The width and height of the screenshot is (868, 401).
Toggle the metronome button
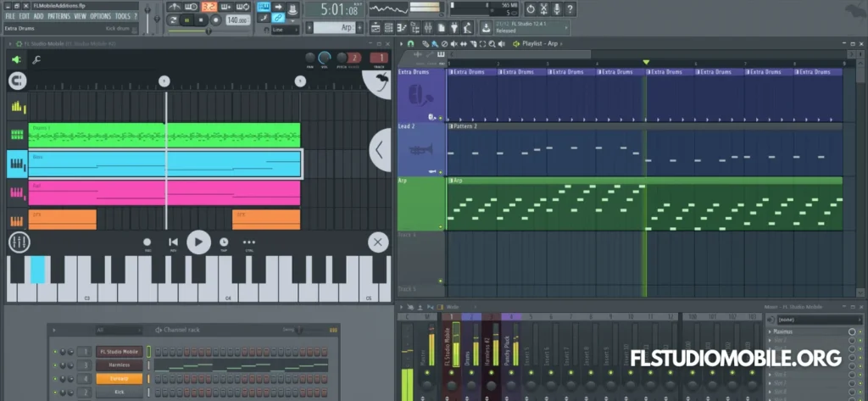(x=175, y=7)
